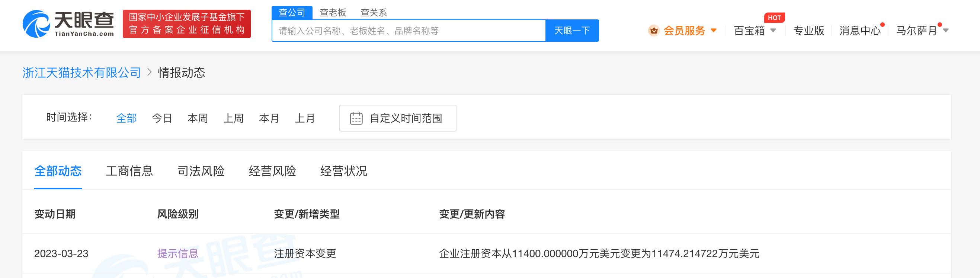Select the 上月 time filter
Image resolution: width=980 pixels, height=278 pixels.
pyautogui.click(x=305, y=119)
